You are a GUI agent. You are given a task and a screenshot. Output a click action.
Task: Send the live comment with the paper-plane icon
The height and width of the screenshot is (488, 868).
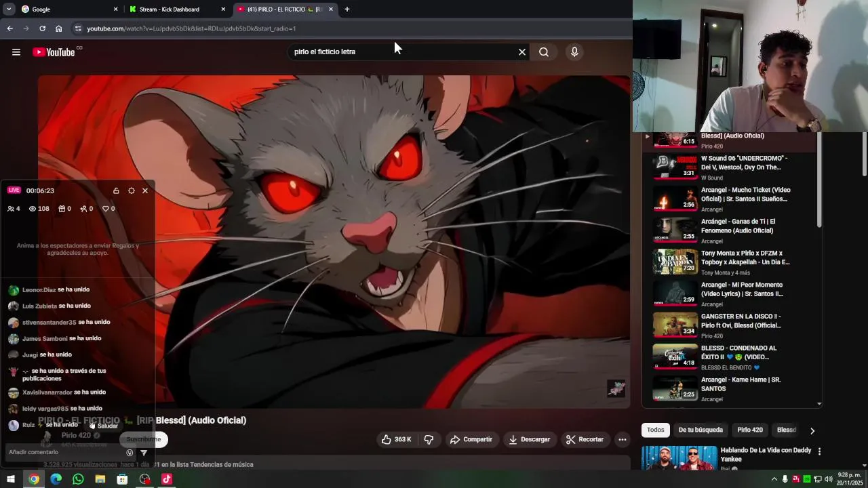pos(143,453)
